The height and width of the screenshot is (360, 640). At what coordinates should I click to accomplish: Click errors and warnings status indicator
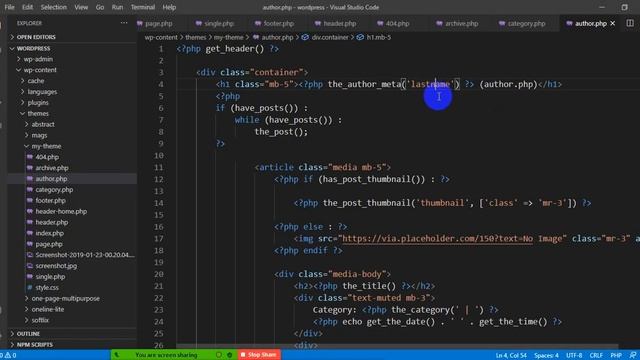click(x=8, y=355)
